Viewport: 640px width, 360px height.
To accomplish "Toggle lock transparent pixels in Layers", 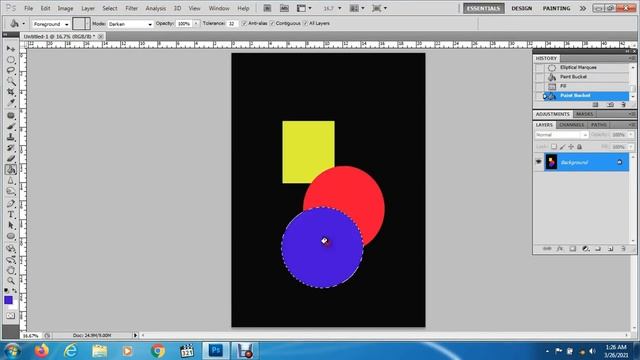I will click(x=554, y=147).
